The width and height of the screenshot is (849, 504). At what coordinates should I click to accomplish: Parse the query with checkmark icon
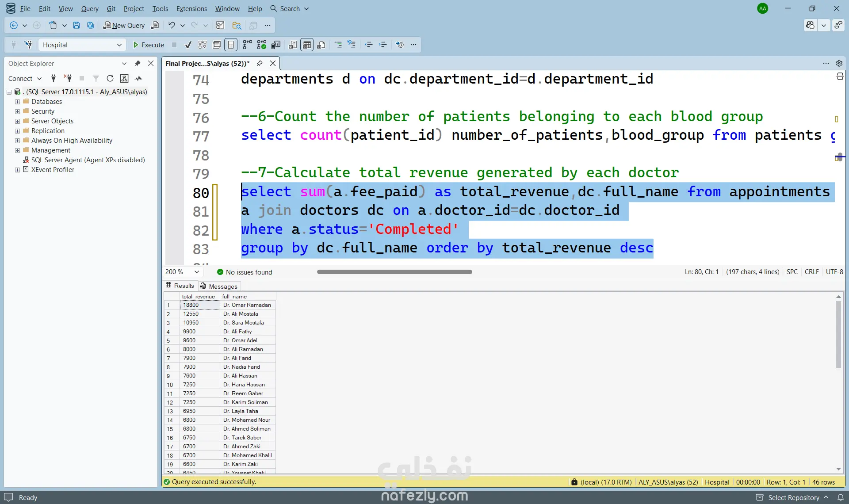tap(188, 45)
